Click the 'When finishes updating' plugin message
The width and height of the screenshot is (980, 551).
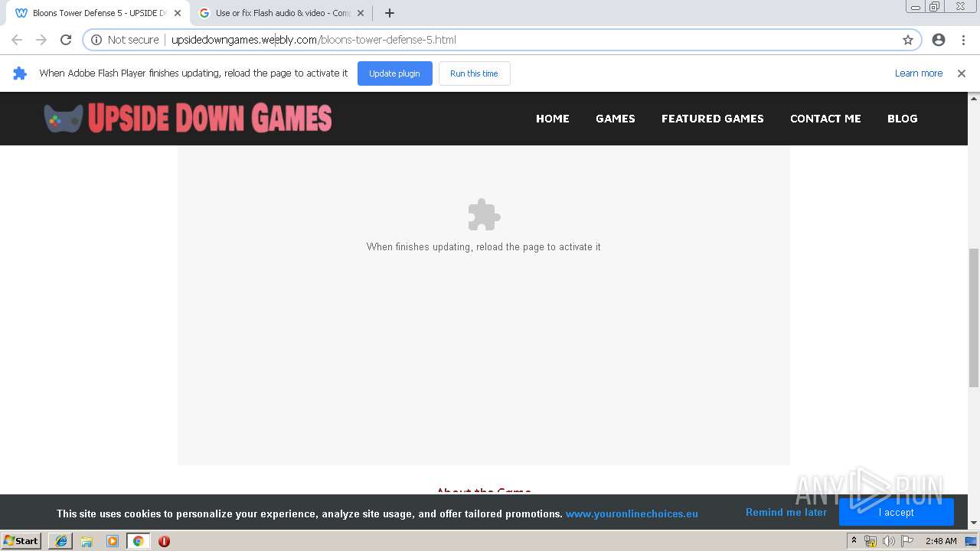[x=484, y=247]
